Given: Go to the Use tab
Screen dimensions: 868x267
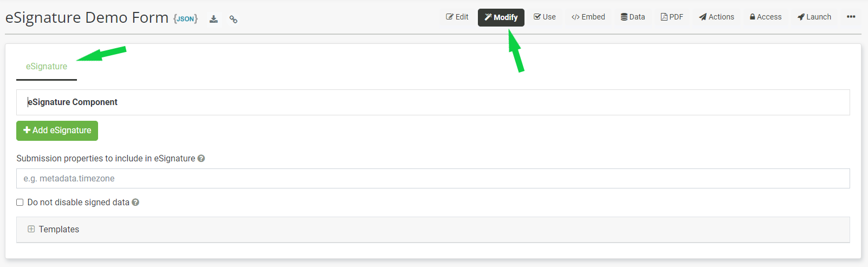Looking at the screenshot, I should coord(545,17).
